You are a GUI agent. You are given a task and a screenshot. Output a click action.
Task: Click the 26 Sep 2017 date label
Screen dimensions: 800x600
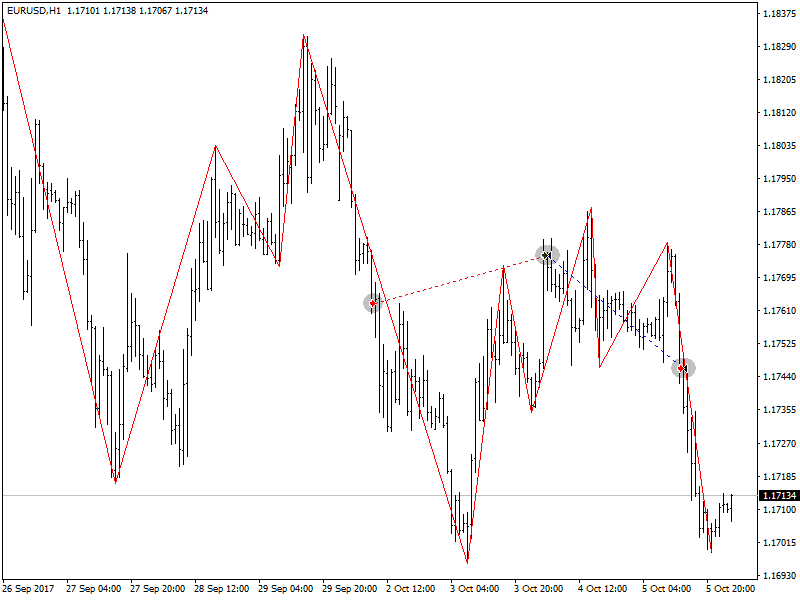click(29, 589)
